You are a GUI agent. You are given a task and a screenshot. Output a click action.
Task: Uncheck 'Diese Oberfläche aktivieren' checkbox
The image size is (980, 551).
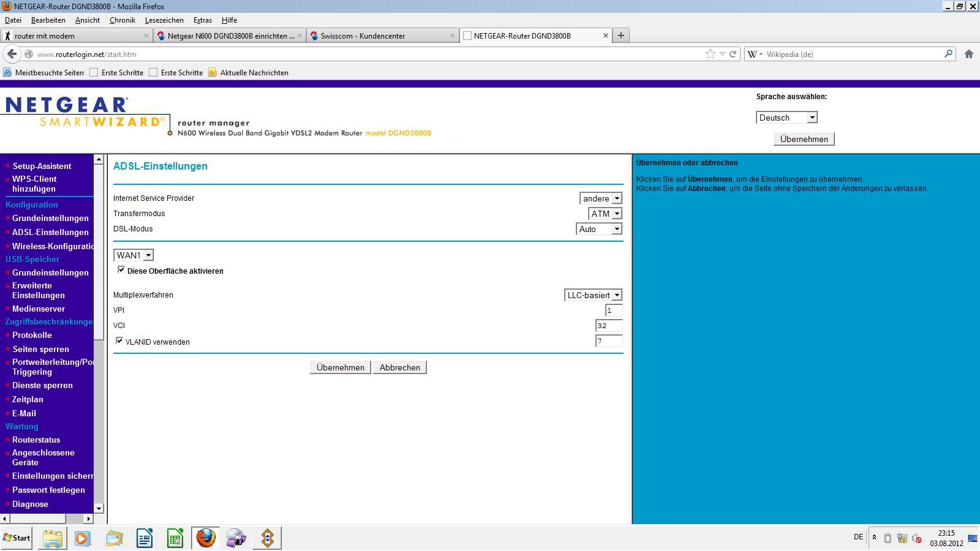coord(121,270)
